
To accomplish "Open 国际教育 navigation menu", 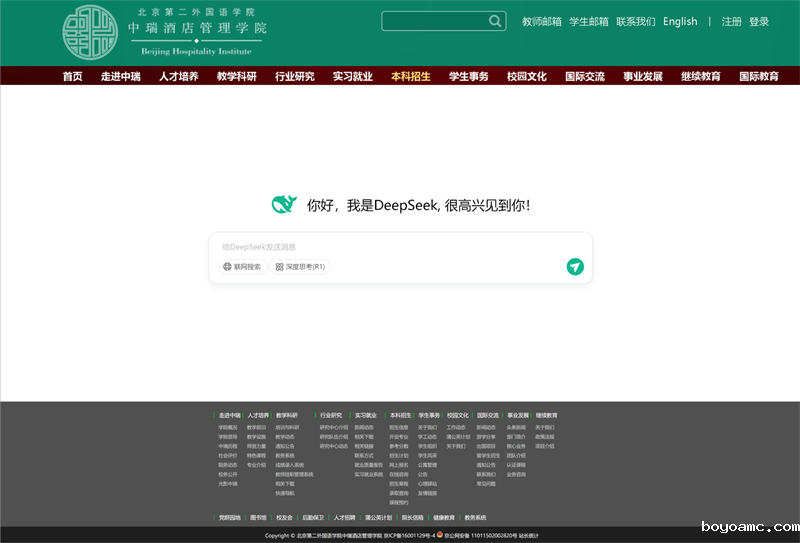I will click(759, 76).
